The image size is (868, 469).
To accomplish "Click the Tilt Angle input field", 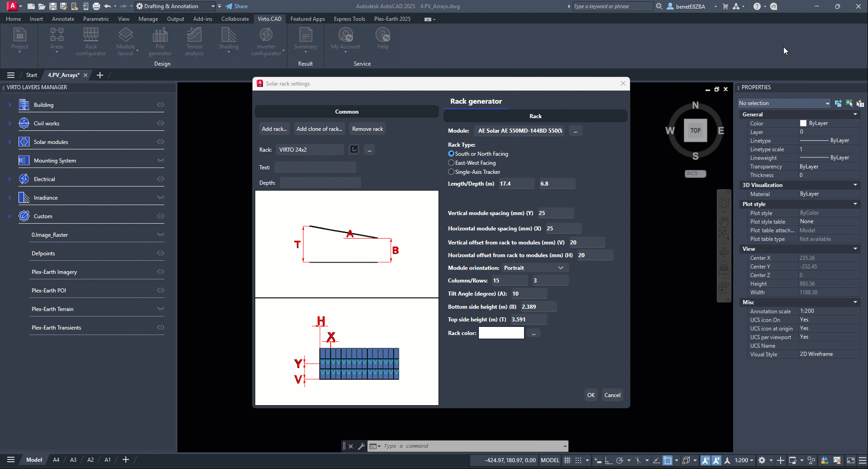I will click(x=529, y=294).
